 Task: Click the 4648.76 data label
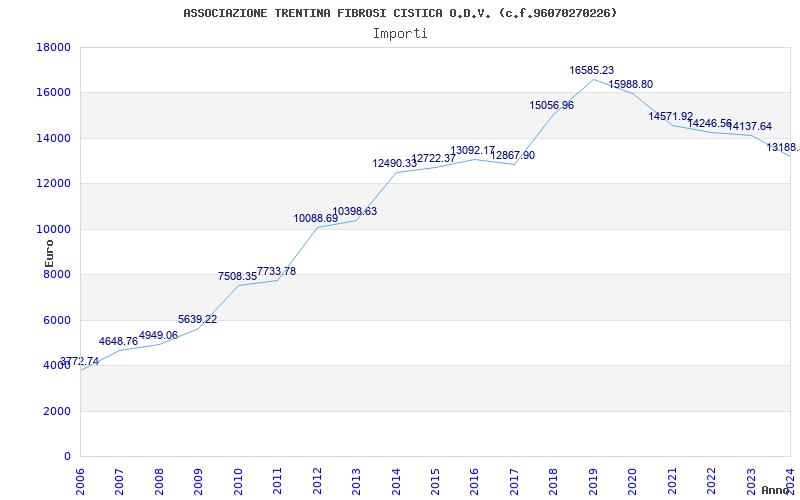tap(118, 341)
